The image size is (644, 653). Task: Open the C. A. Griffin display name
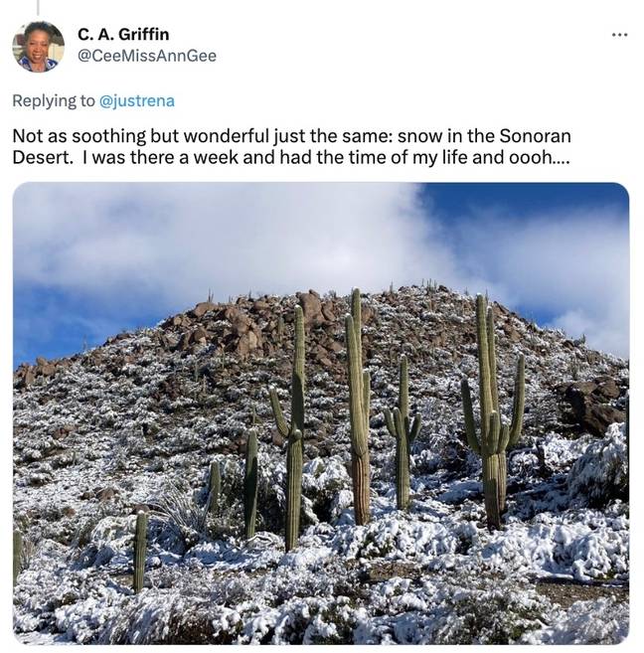pos(123,34)
